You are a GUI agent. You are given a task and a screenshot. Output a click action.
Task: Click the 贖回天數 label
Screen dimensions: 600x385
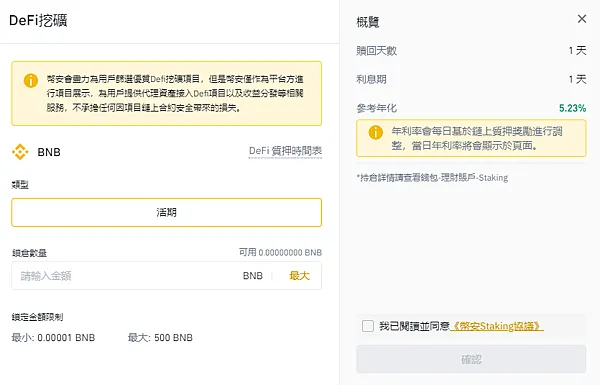pyautogui.click(x=377, y=51)
